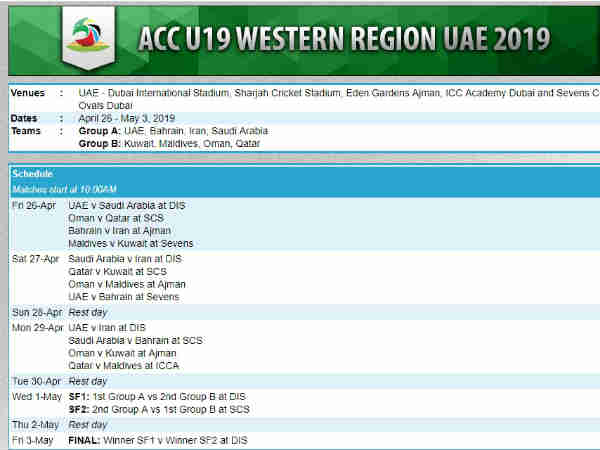
Task: Select the Mon 29-Apr date cell
Action: coord(38,328)
